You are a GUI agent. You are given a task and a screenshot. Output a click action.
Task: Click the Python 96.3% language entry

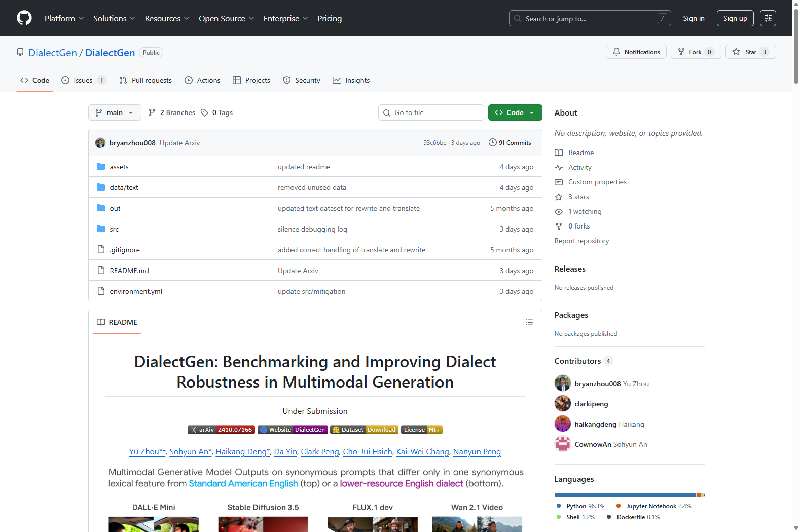pyautogui.click(x=580, y=506)
